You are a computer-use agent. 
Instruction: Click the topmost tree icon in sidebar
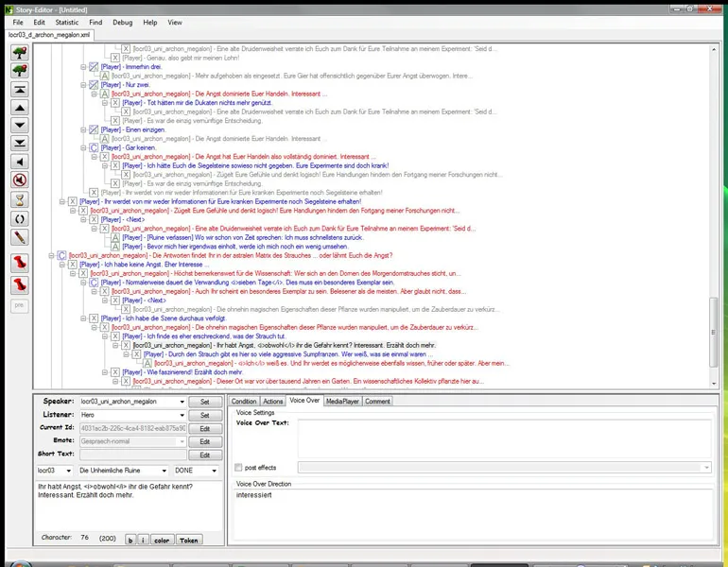point(18,52)
